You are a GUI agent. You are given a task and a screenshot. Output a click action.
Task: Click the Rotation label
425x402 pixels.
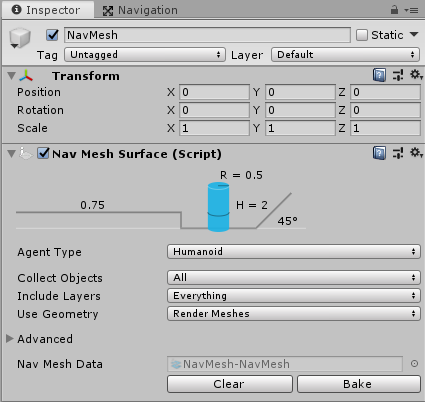tap(40, 110)
